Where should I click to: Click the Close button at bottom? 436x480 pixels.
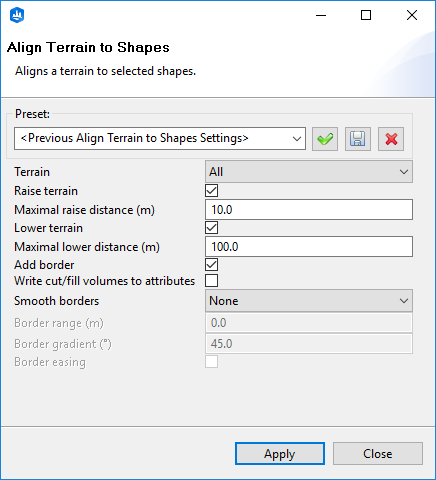click(378, 454)
